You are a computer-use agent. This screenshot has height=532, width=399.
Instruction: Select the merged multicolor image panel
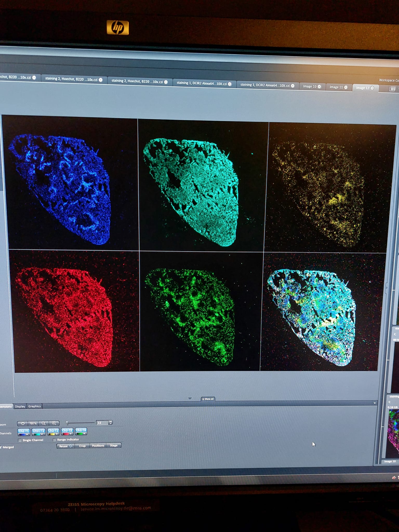point(321,311)
